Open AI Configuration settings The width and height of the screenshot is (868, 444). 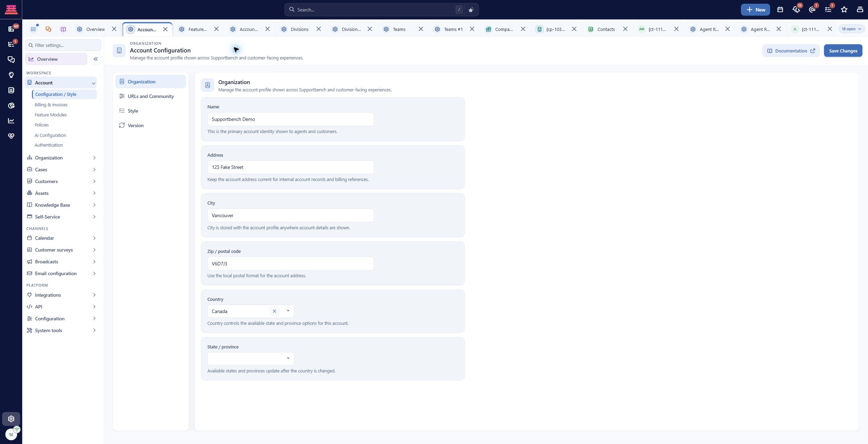click(x=50, y=135)
